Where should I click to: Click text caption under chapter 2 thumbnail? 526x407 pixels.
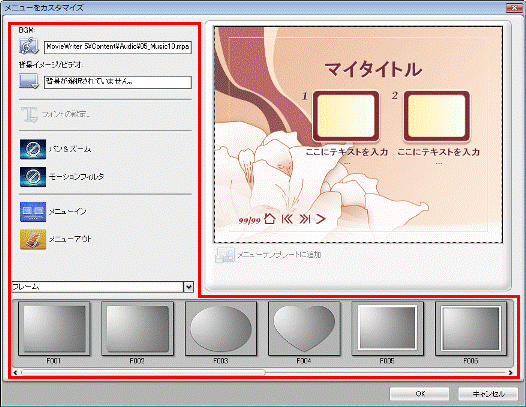tap(438, 152)
